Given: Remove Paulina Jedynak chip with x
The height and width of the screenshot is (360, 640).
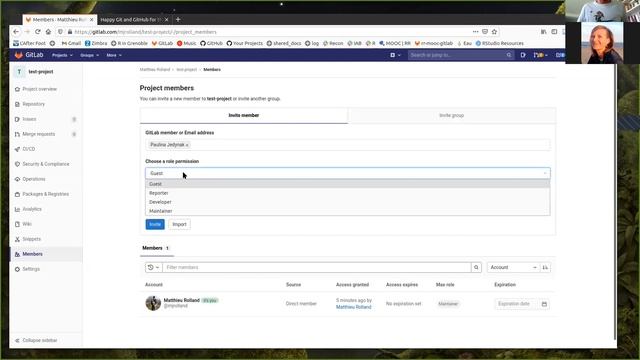Looking at the screenshot, I should tap(187, 145).
